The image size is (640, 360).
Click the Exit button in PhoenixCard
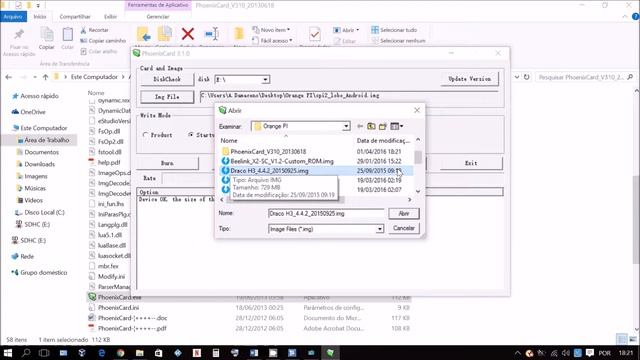click(x=471, y=163)
